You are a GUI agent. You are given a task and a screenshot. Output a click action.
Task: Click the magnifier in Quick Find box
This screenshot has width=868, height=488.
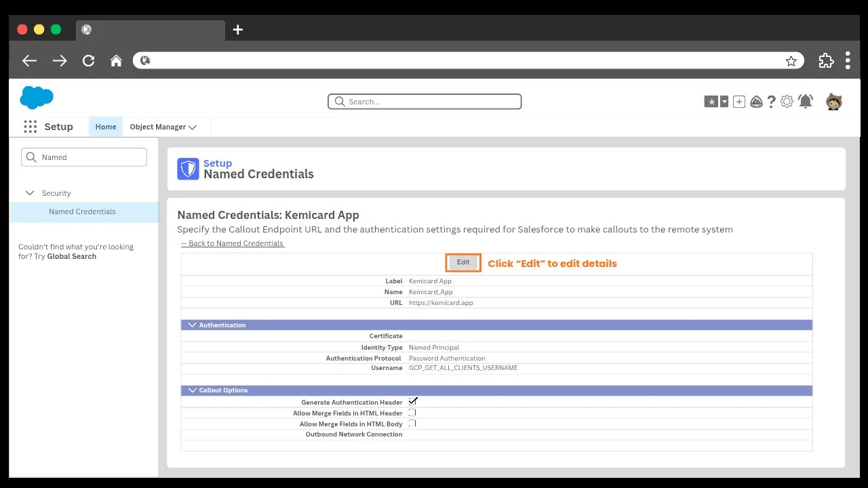point(31,157)
